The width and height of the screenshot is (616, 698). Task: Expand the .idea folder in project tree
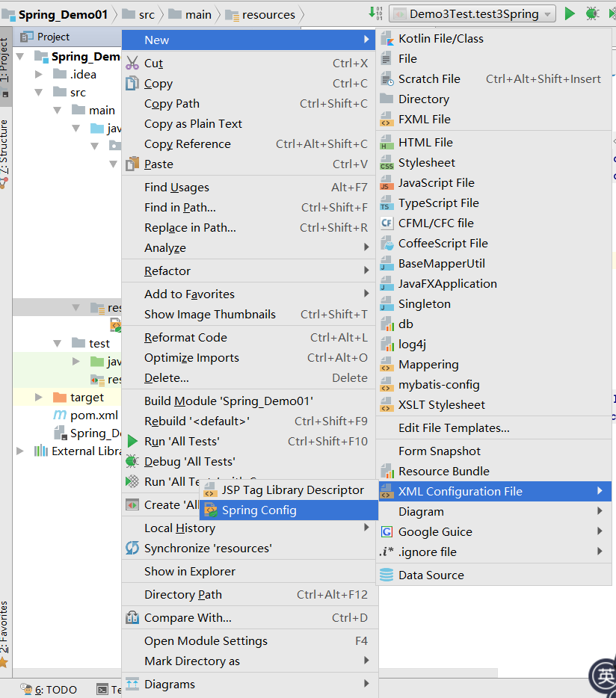click(x=39, y=74)
